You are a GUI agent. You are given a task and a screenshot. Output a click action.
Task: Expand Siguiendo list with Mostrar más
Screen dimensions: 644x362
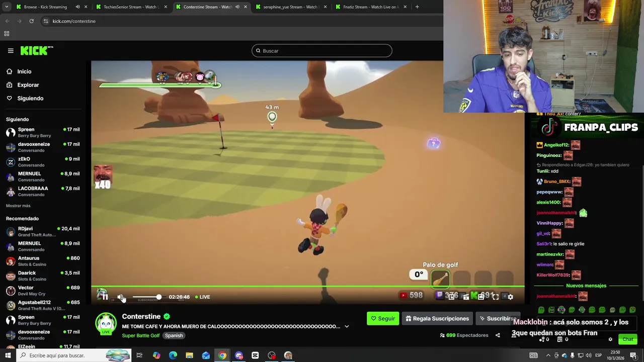[x=18, y=206]
